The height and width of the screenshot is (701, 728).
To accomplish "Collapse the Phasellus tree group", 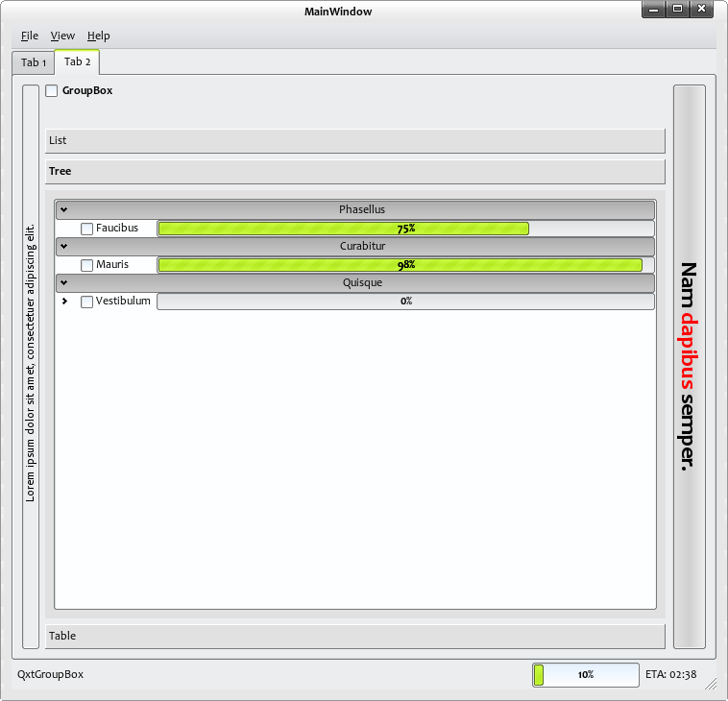I will pos(64,210).
